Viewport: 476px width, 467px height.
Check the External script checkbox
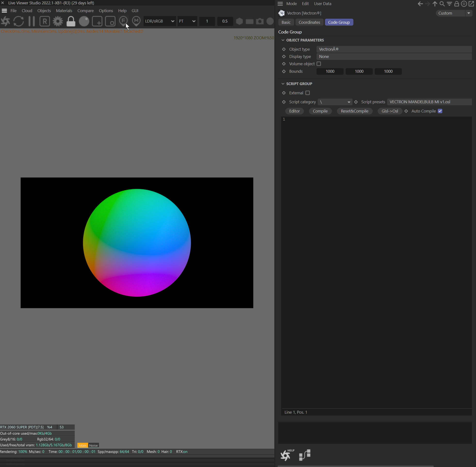click(x=307, y=93)
